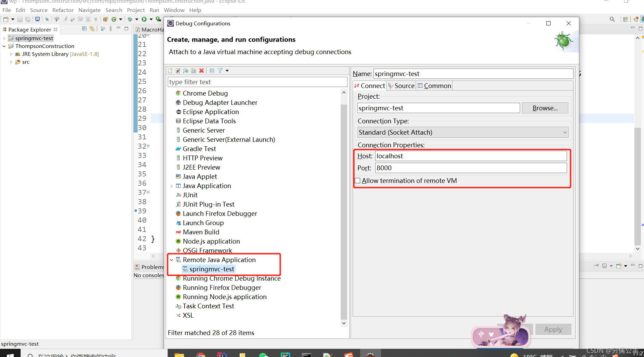Screen dimensions: 644x357
Task: Collapse the Remote Java Application node
Action: [x=172, y=260]
